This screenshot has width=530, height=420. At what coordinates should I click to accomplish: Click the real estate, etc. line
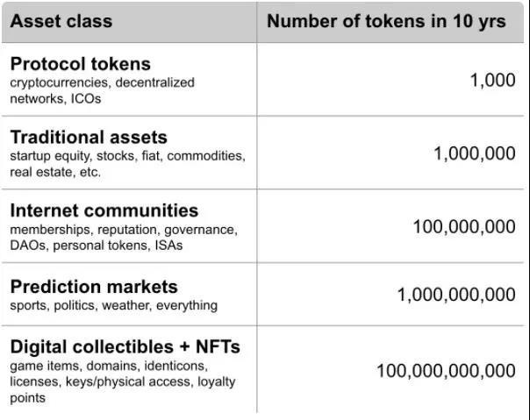(x=55, y=172)
